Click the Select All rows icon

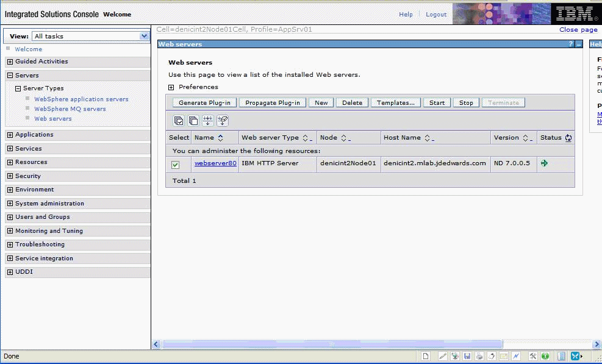179,121
